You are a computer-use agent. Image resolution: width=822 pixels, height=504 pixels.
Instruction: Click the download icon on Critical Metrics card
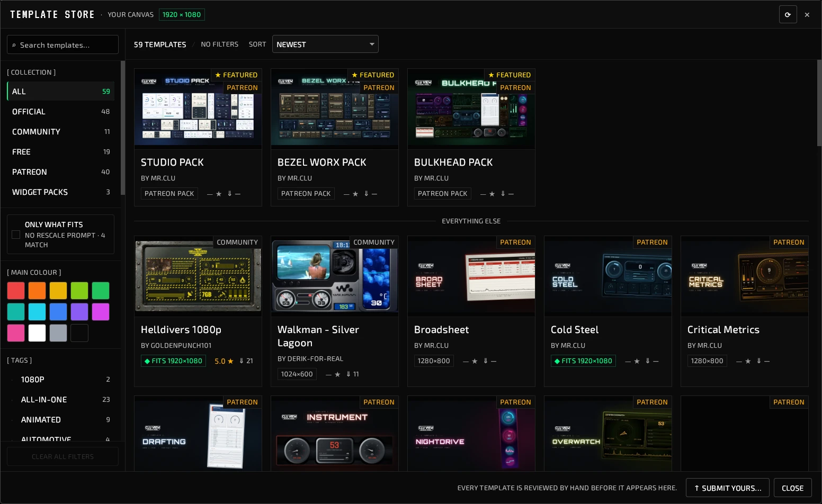point(759,361)
